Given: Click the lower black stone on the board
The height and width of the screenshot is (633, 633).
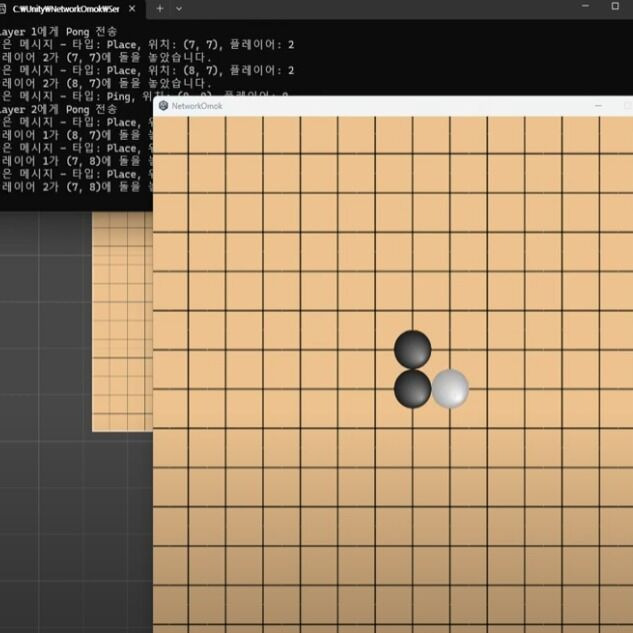Looking at the screenshot, I should click(413, 389).
